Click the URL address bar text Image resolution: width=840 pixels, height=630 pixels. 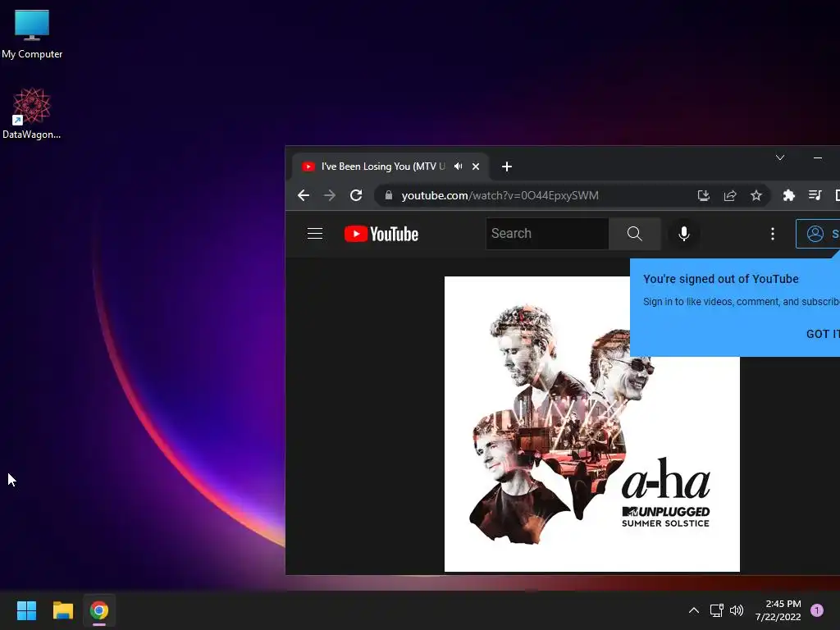tap(500, 195)
